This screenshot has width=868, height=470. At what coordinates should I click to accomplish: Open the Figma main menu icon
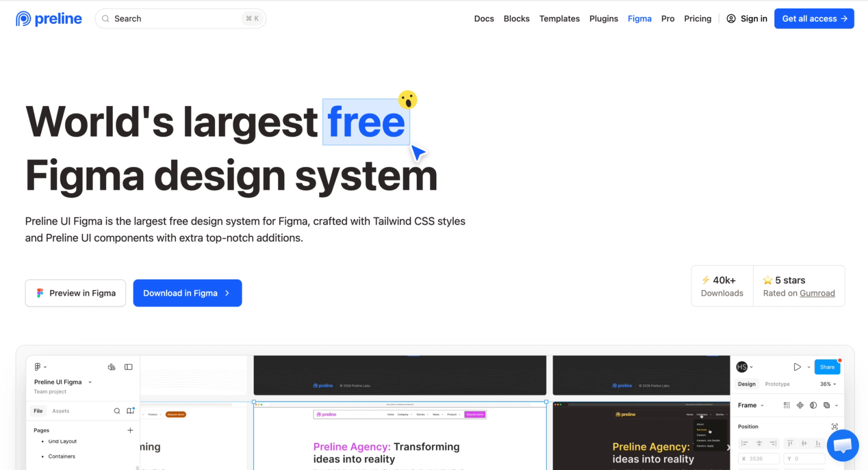click(x=37, y=367)
